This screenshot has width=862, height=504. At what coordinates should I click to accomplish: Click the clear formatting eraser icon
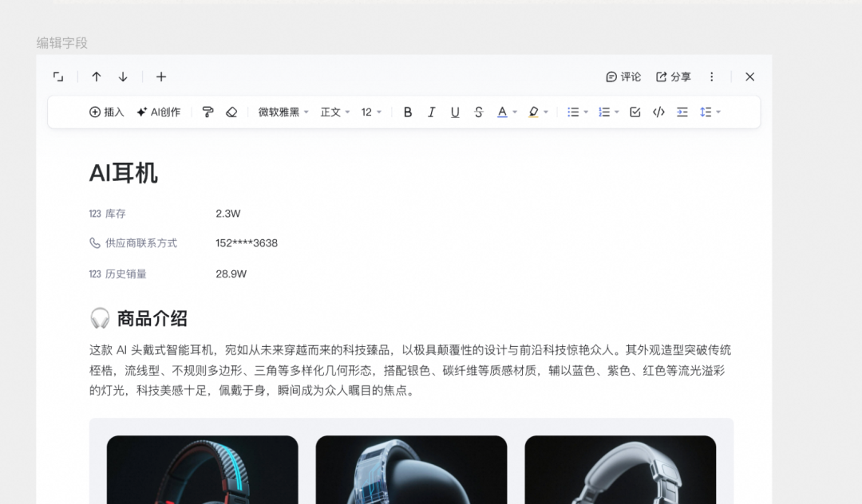point(231,112)
